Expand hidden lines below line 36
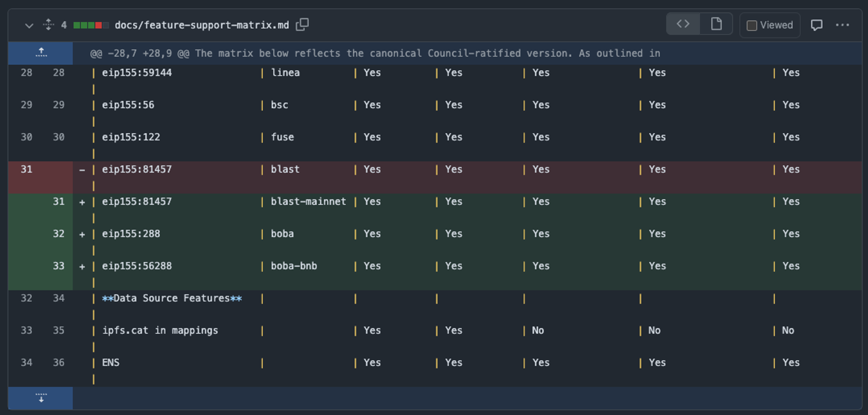This screenshot has height=415, width=868. (41, 398)
